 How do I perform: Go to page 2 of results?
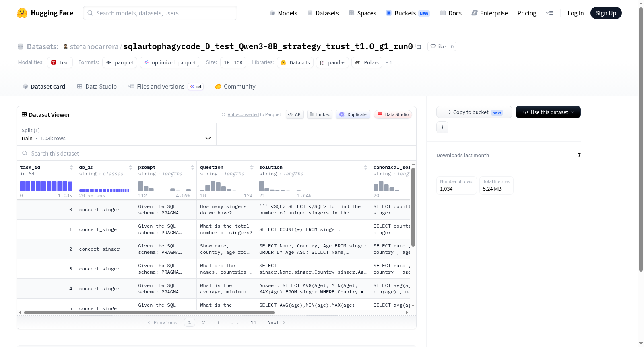pos(204,322)
